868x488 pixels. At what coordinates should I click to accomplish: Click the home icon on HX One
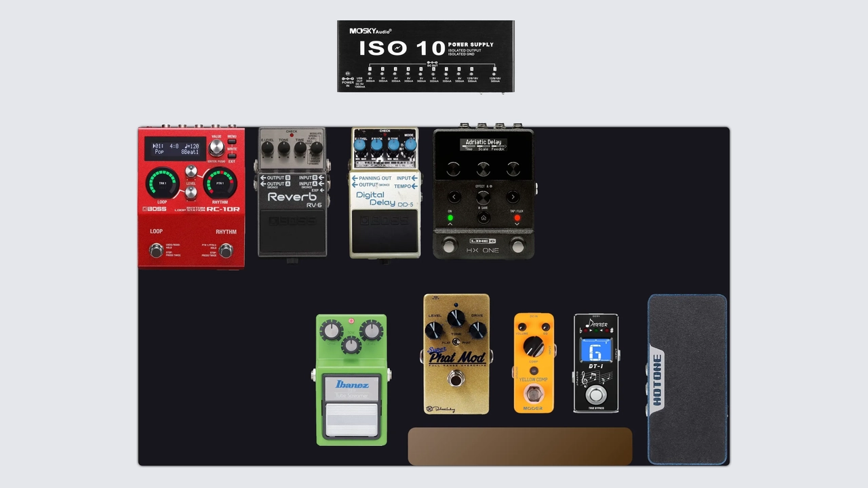(x=483, y=218)
